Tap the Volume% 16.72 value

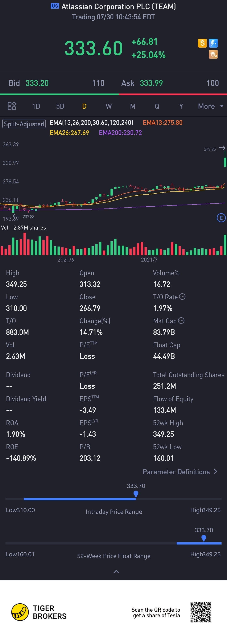point(162,284)
